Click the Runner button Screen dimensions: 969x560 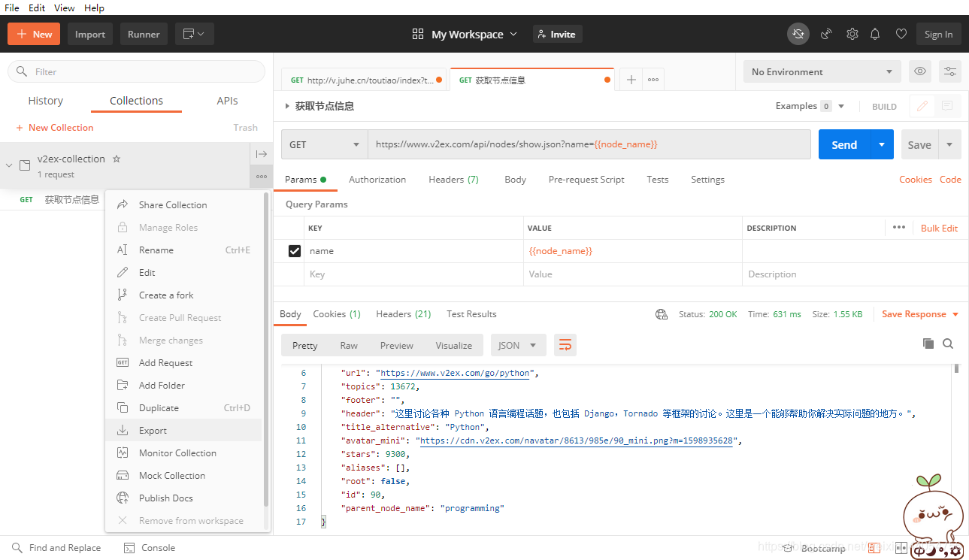(144, 34)
